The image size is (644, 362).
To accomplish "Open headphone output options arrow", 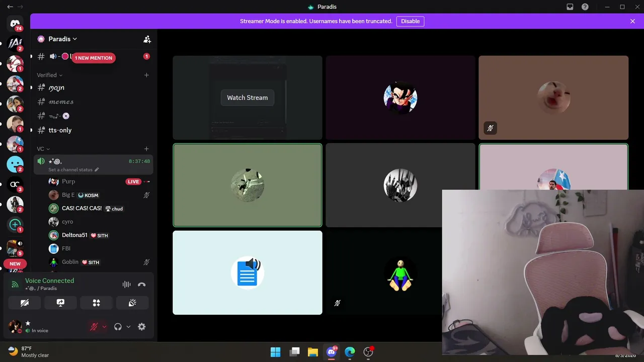I will (128, 327).
